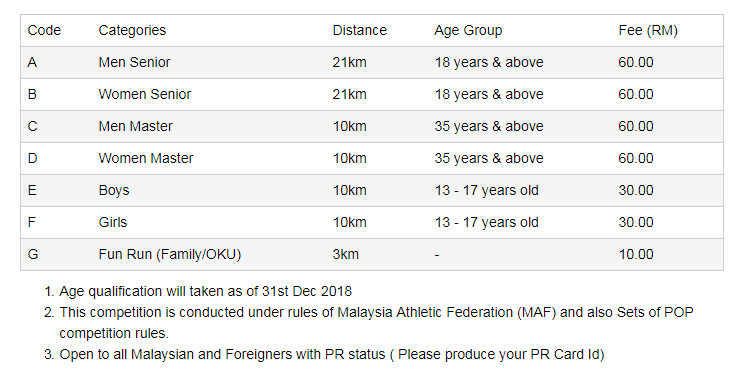
Task: Click the Age Group column header
Action: (x=468, y=31)
